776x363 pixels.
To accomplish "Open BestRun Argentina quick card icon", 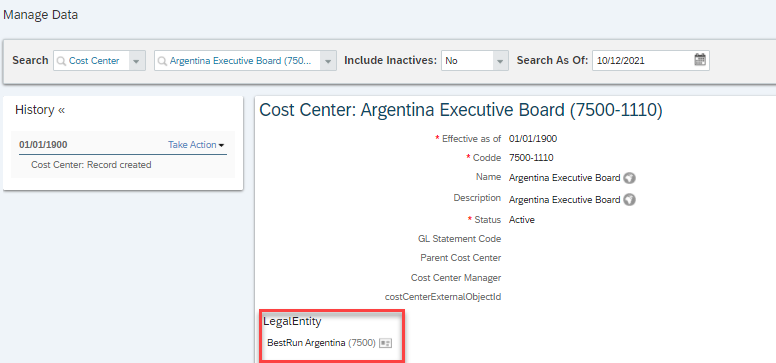I will point(385,343).
